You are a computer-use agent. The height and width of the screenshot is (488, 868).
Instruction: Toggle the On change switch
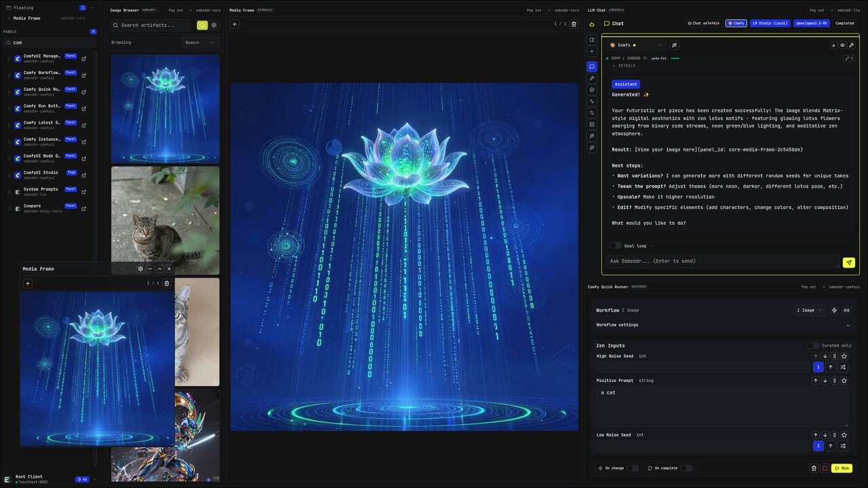[632, 468]
